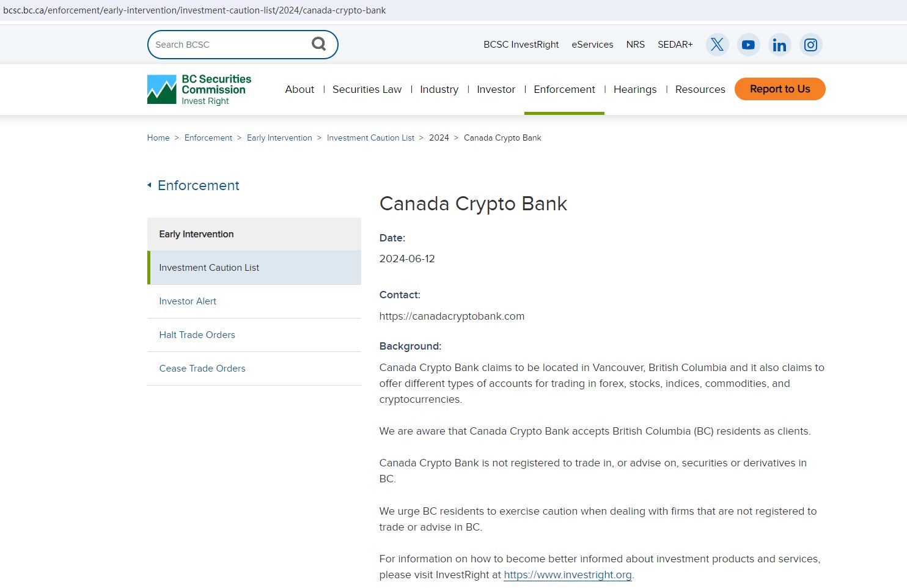Click the Background: label
Viewport: 907px width, 588px height.
tap(410, 346)
